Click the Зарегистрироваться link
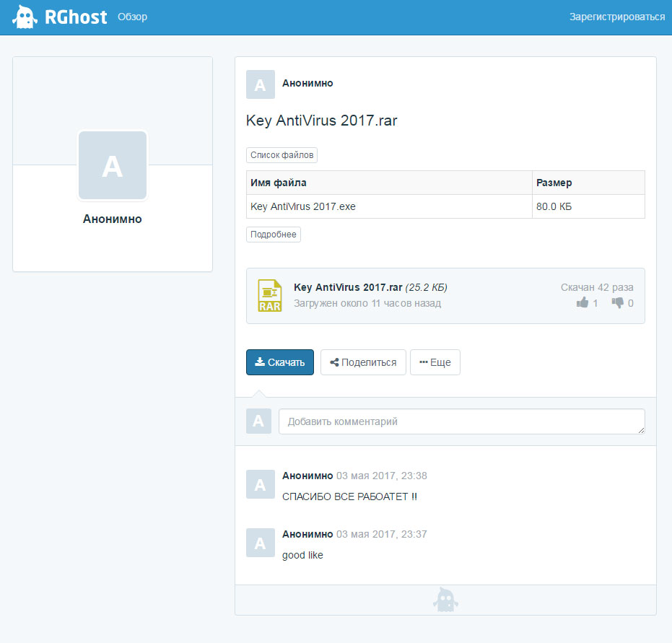The width and height of the screenshot is (672, 643). (x=617, y=17)
